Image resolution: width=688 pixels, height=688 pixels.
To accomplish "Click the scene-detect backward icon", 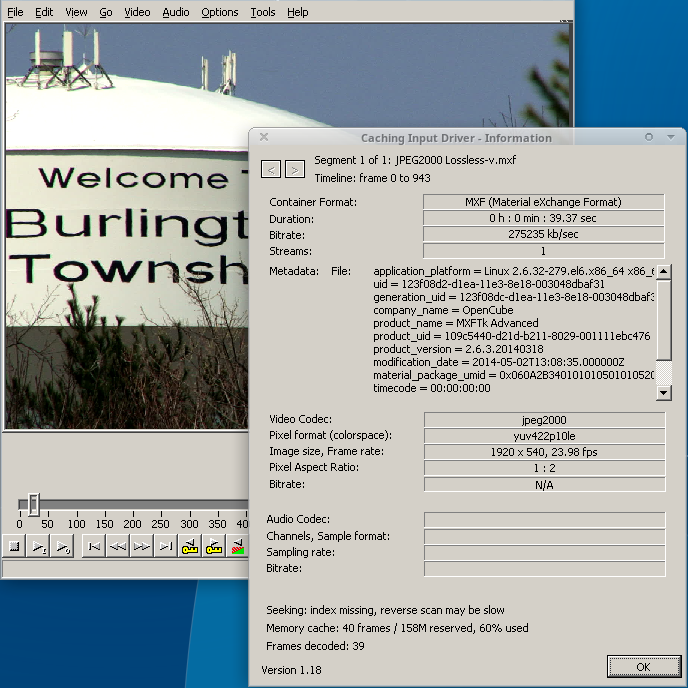I will point(238,547).
